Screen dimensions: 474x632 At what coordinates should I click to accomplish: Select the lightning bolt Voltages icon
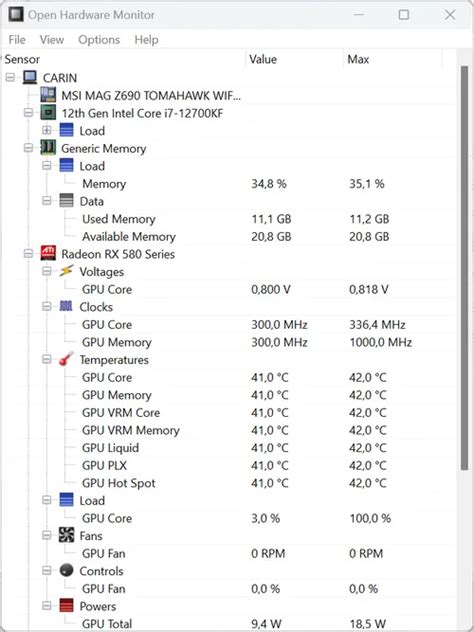pos(67,271)
